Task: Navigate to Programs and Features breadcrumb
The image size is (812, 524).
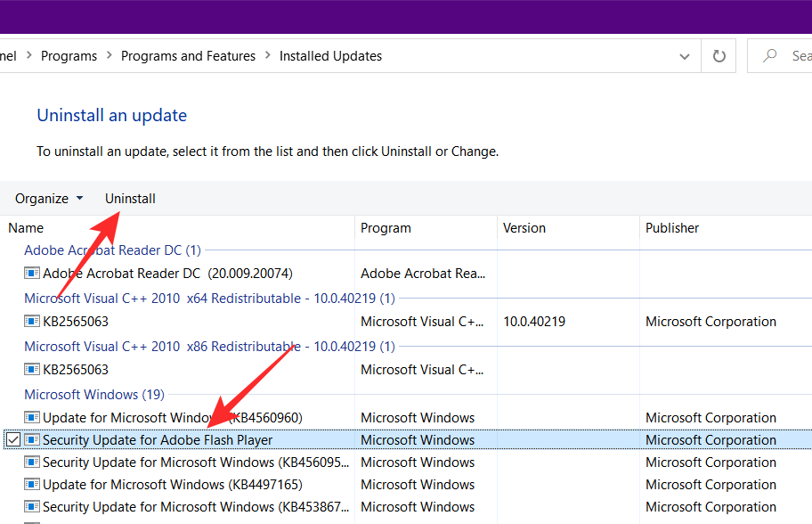Action: (188, 56)
